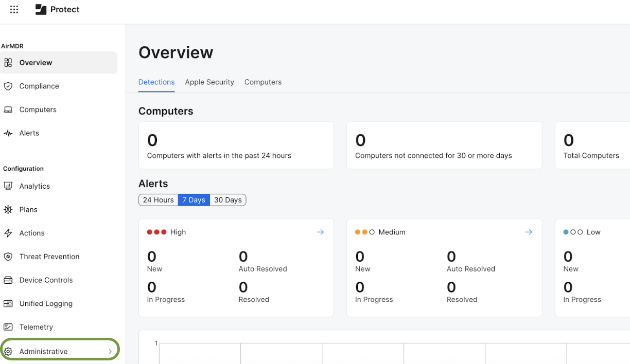This screenshot has width=630, height=364.
Task: Click the New label in Low card
Action: click(571, 269)
